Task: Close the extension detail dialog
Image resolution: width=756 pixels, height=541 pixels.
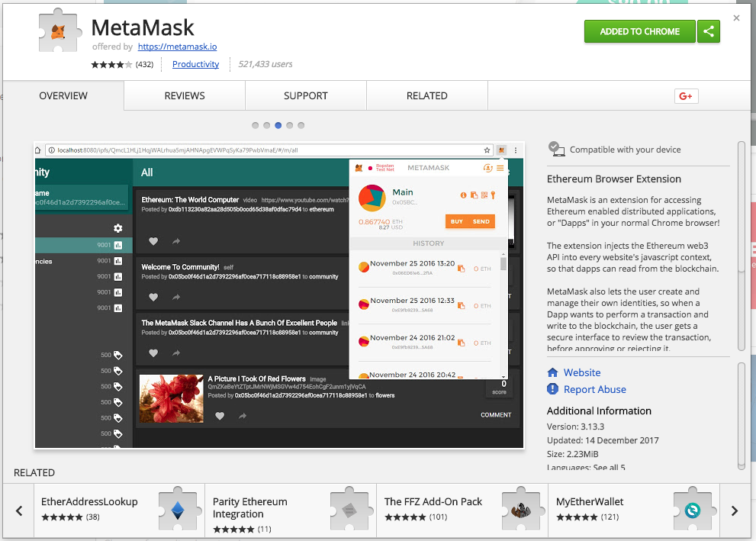Action: 736,18
